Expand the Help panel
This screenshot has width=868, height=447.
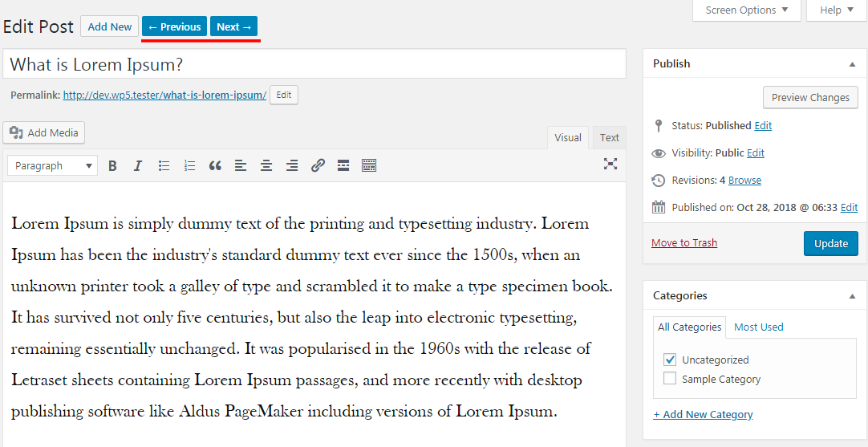(837, 10)
